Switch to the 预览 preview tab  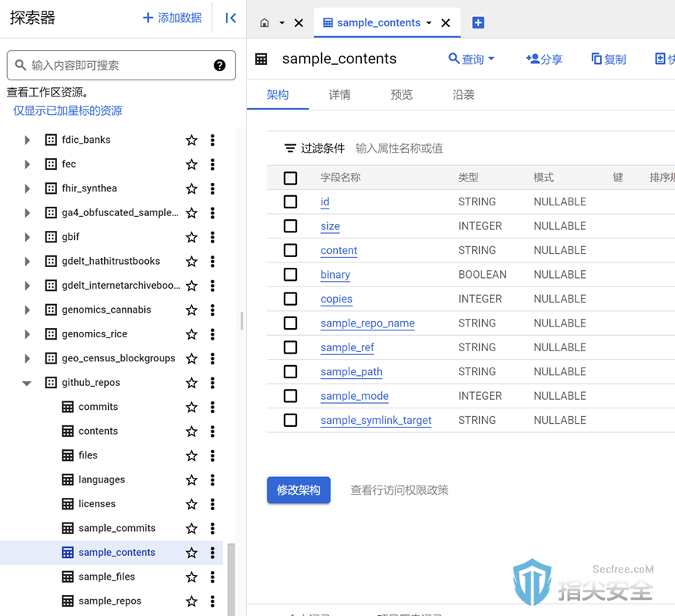(x=402, y=95)
